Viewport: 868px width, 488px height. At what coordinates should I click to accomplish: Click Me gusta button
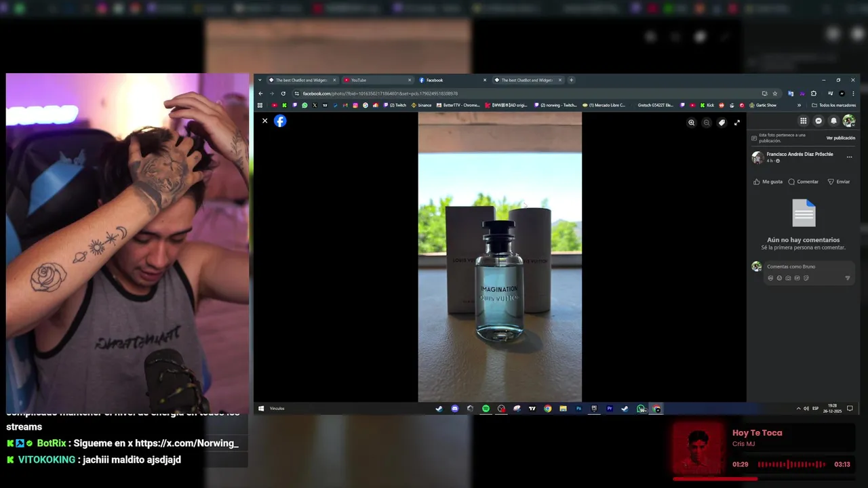pyautogui.click(x=768, y=182)
